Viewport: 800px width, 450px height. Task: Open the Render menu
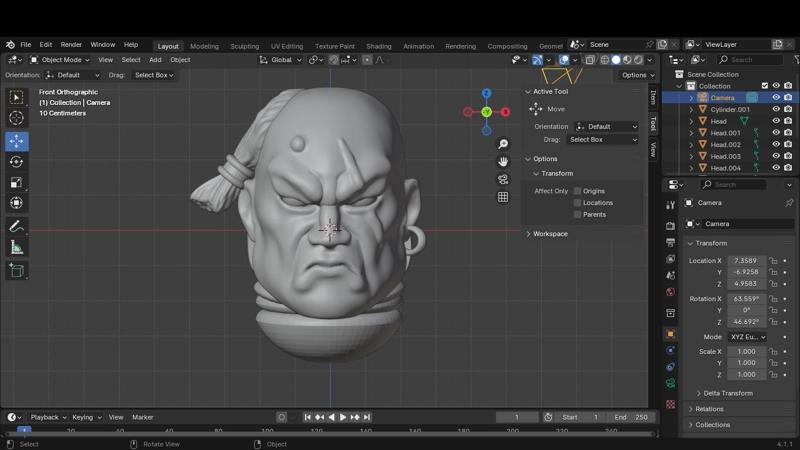pos(71,45)
